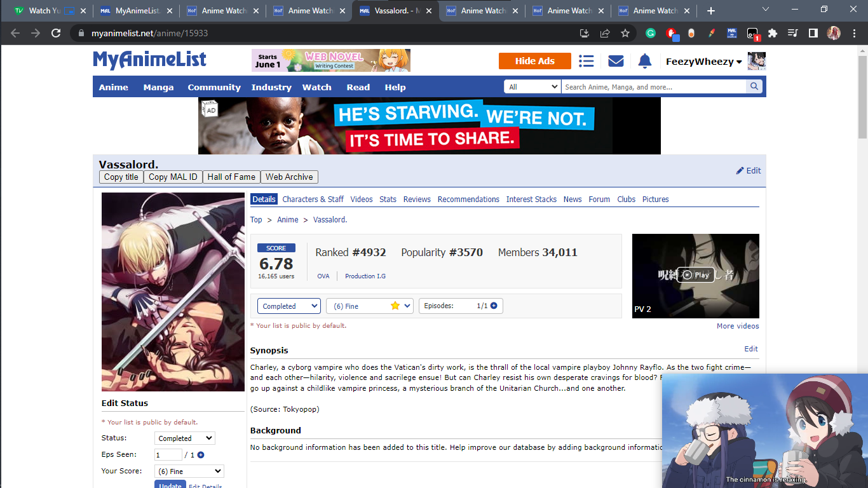Open the Community menu
The height and width of the screenshot is (488, 868).
pyautogui.click(x=214, y=87)
